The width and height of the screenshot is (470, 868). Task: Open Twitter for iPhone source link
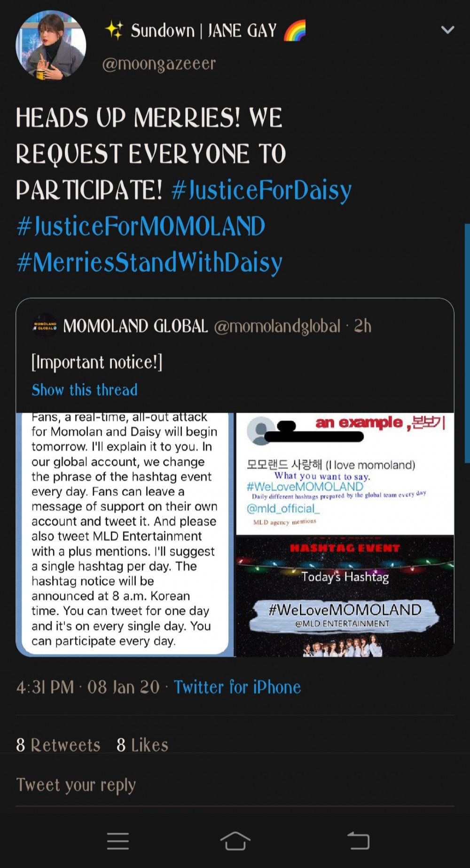237,687
